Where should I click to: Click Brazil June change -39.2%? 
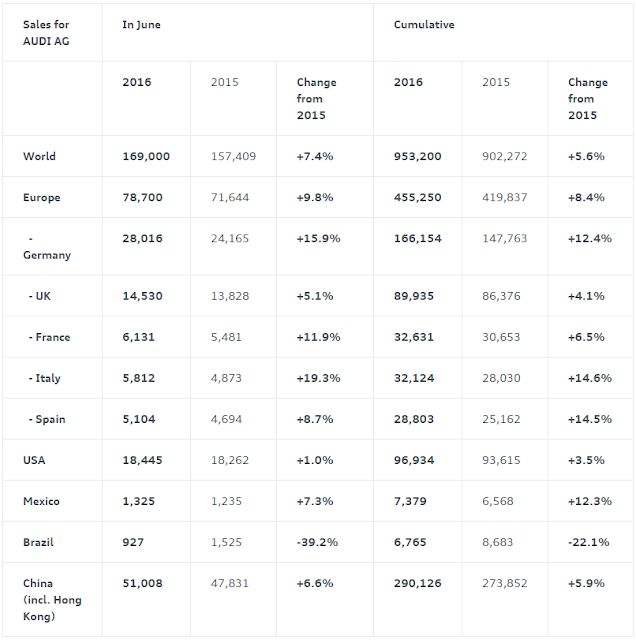[317, 542]
